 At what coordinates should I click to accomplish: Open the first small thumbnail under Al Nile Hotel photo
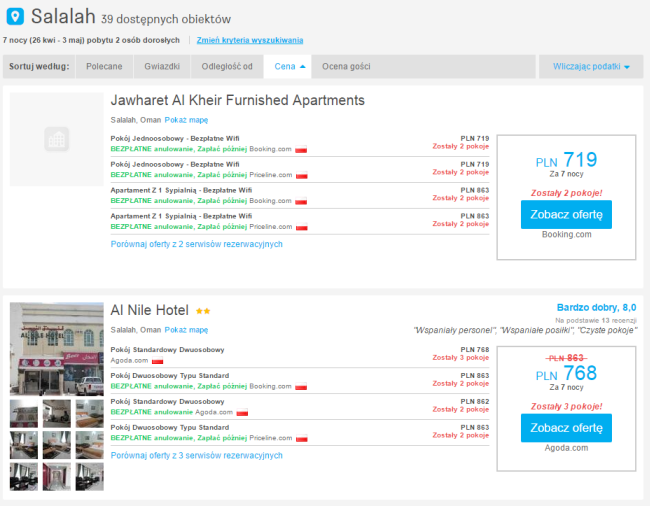coord(23,413)
